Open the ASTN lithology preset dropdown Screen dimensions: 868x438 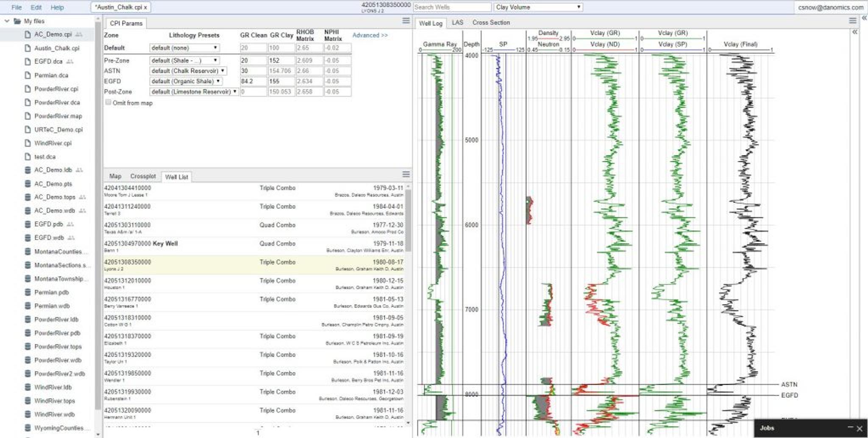(188, 71)
